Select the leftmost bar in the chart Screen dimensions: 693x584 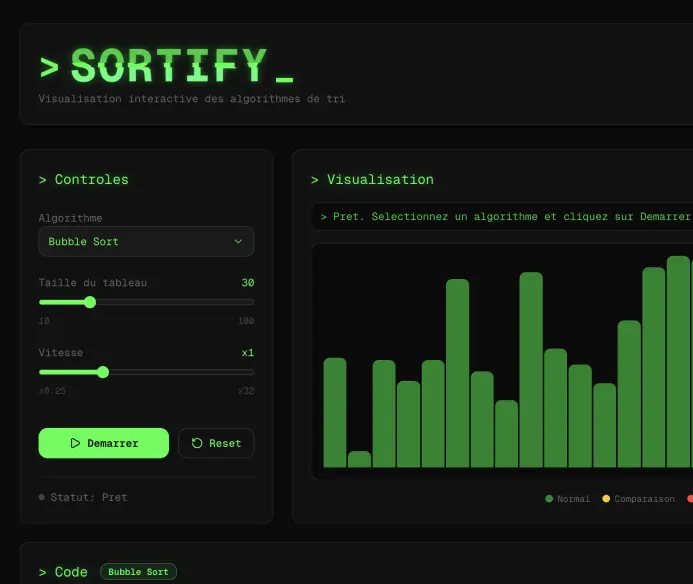pos(335,412)
